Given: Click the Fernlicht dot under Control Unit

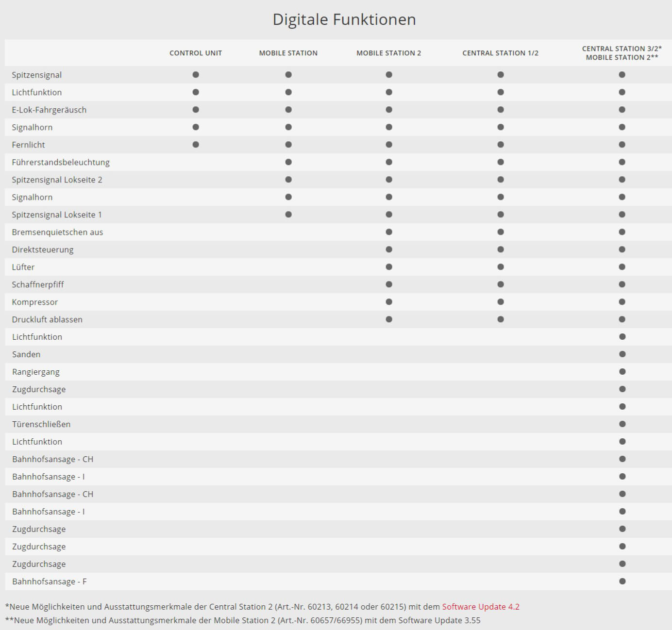Looking at the screenshot, I should 196,145.
